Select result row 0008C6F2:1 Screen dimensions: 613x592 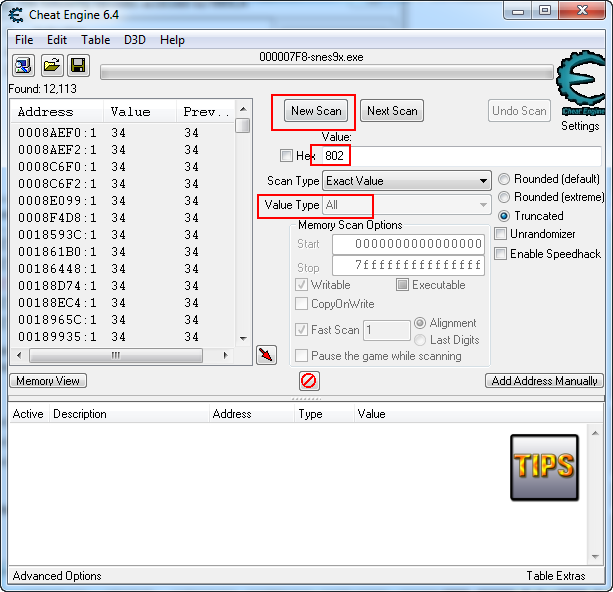point(123,184)
